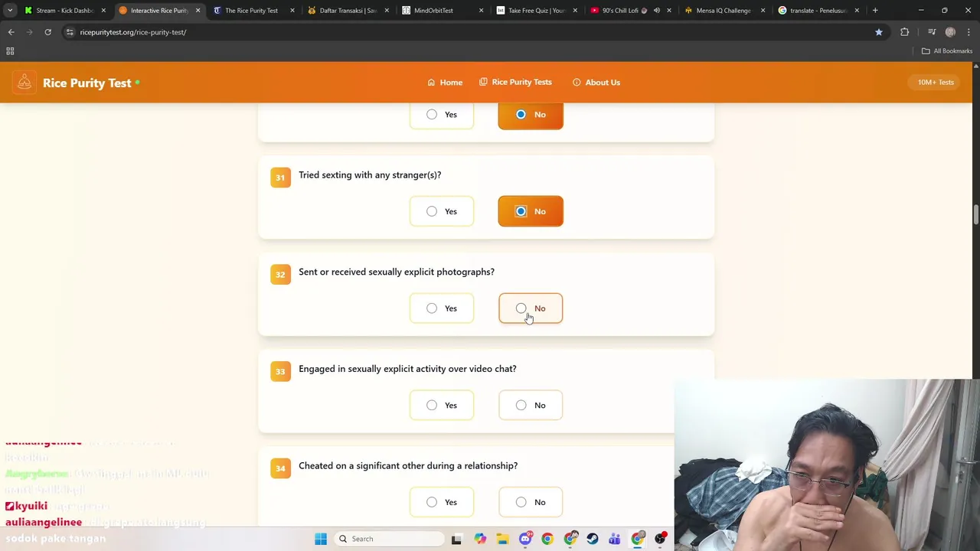Focus the address bar URL field
The image size is (980, 551).
459,32
